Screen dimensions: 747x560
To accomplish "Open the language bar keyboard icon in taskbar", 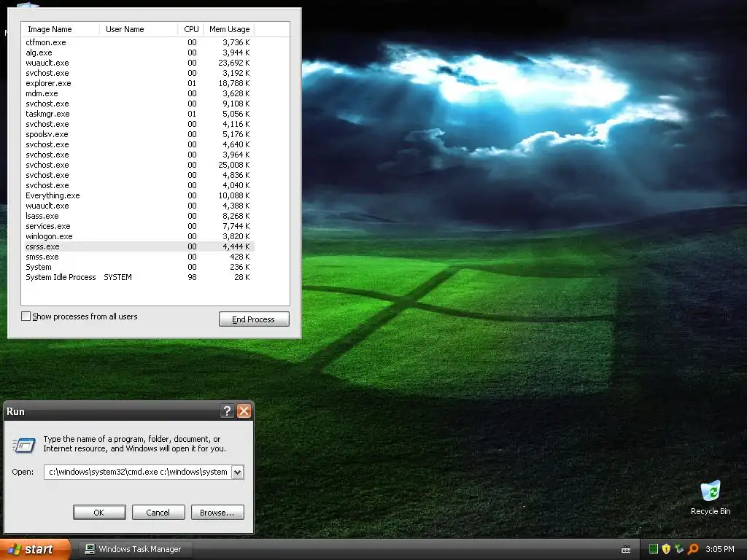I will point(626,550).
